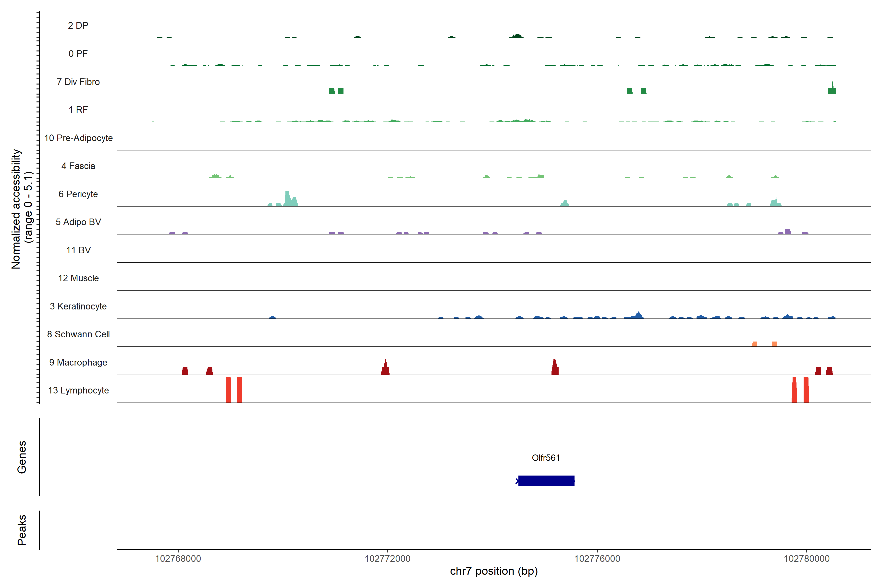The height and width of the screenshot is (588, 882).
Task: Click the Genes panel label
Action: coord(22,457)
